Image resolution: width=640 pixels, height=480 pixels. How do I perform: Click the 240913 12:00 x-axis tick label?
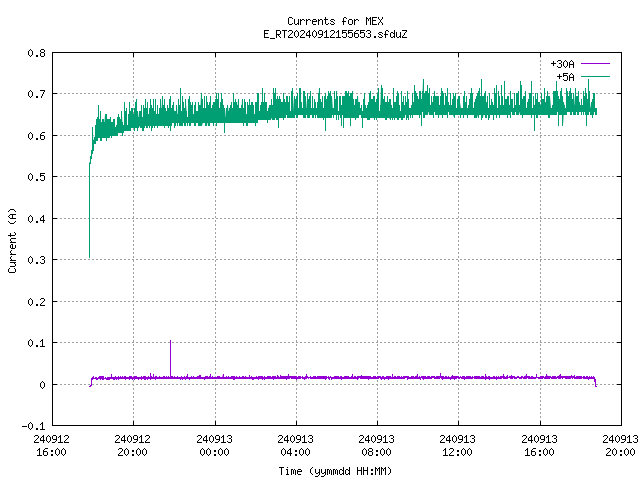click(x=458, y=446)
